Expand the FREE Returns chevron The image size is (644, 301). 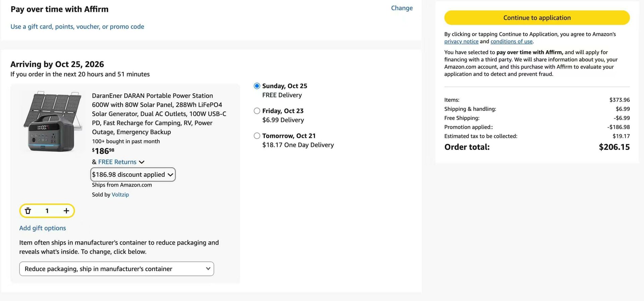142,162
